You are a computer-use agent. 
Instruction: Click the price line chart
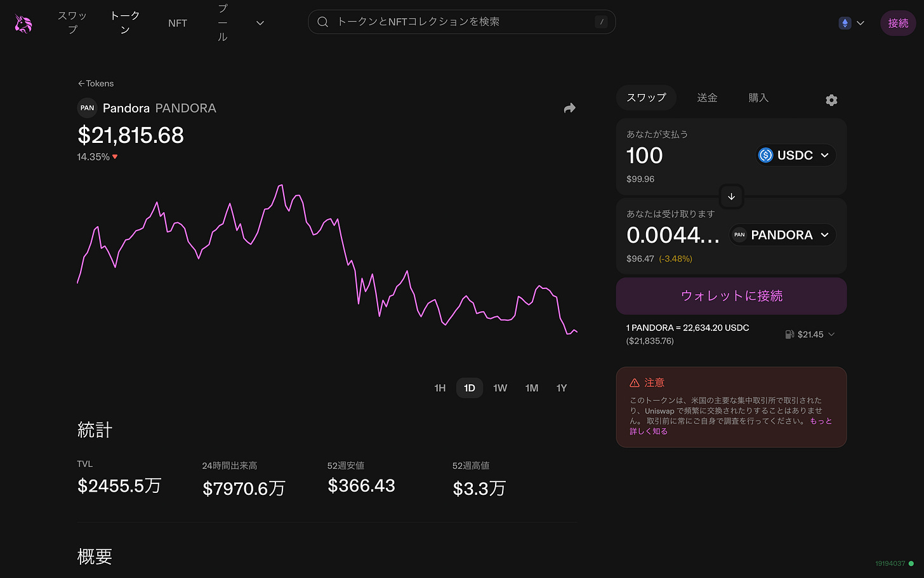[327, 260]
